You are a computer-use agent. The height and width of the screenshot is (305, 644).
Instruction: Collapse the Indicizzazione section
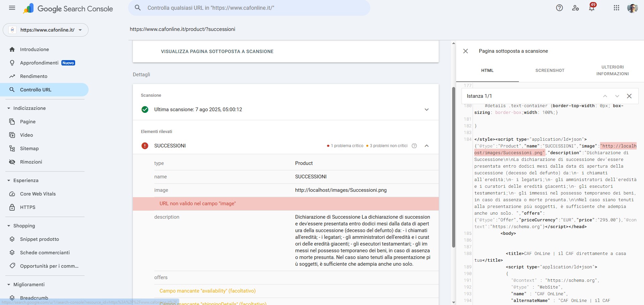coord(9,108)
